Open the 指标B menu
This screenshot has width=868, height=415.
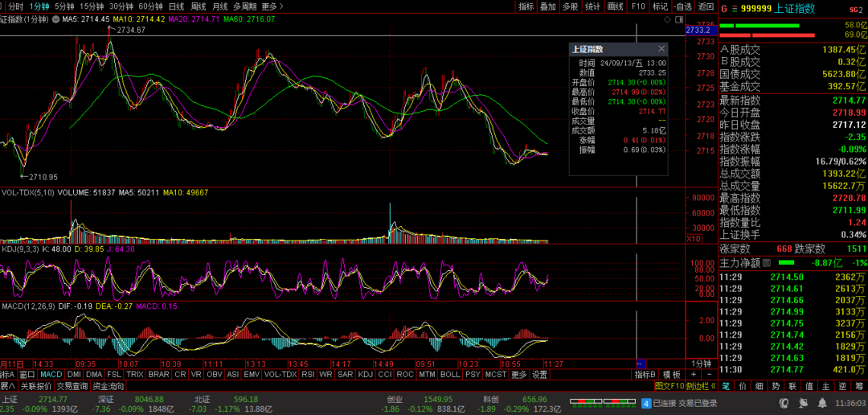[x=645, y=375]
